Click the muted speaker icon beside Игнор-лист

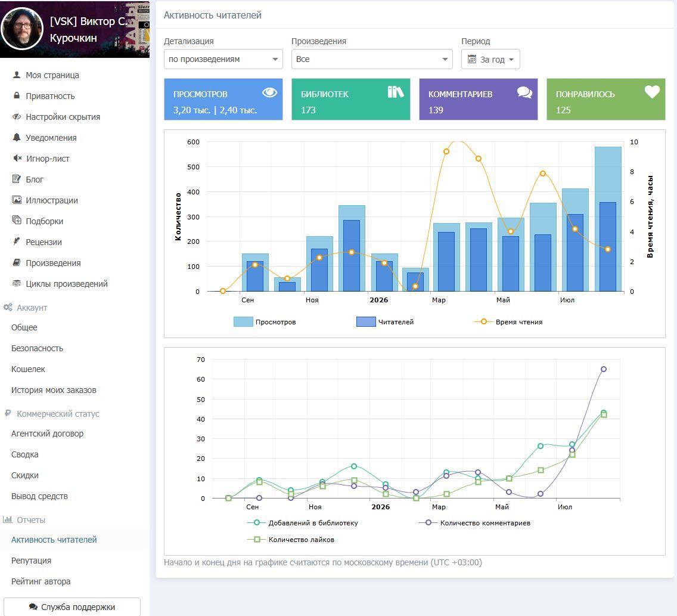pos(17,158)
